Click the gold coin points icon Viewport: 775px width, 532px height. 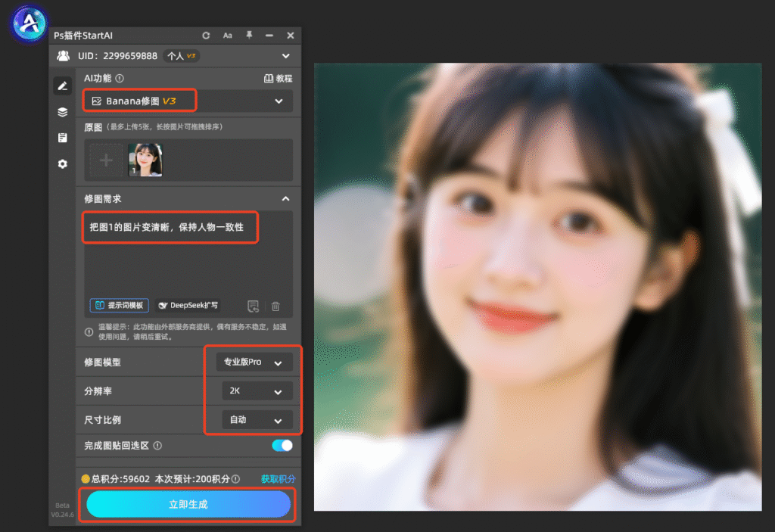point(86,478)
